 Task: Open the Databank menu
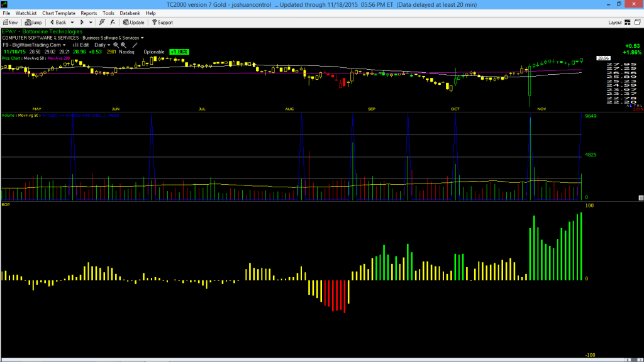[130, 13]
